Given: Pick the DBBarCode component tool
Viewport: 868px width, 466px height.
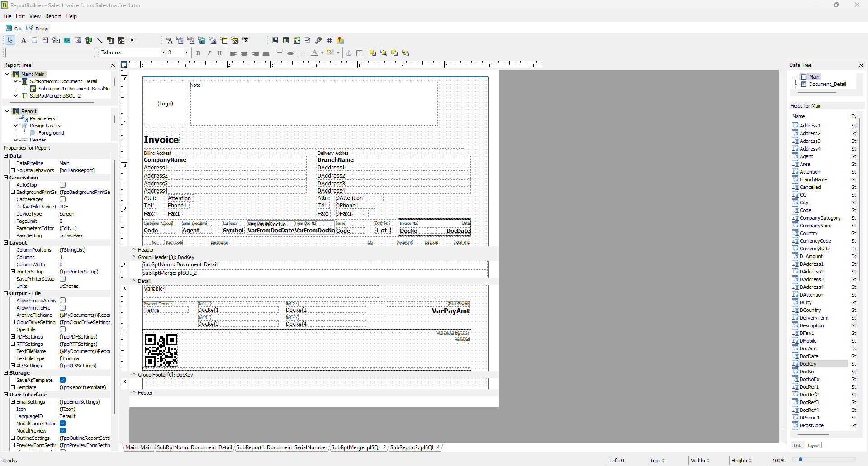Looking at the screenshot, I should point(223,40).
